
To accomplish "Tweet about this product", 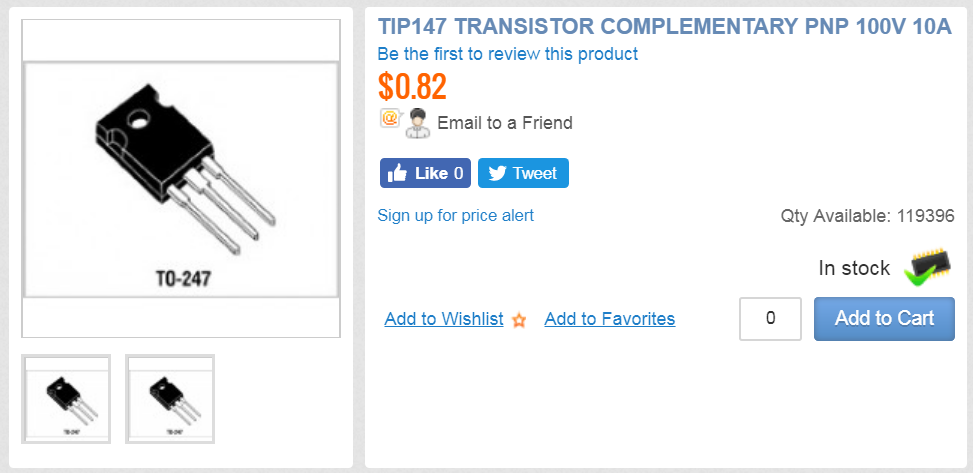I will 523,173.
